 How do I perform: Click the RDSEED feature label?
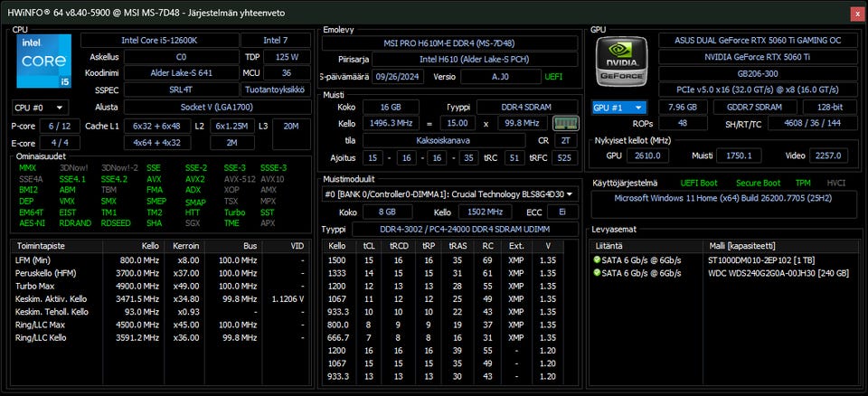(x=116, y=223)
